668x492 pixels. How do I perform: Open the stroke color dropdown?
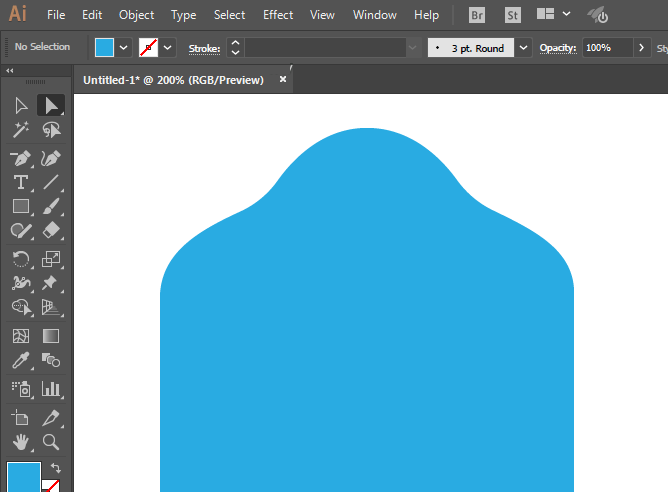(x=168, y=48)
